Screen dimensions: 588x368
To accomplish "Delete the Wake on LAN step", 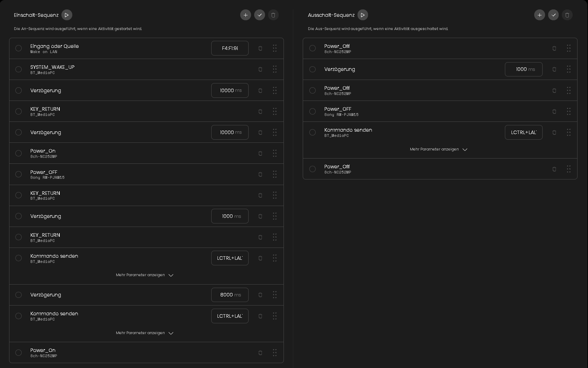I will (260, 49).
